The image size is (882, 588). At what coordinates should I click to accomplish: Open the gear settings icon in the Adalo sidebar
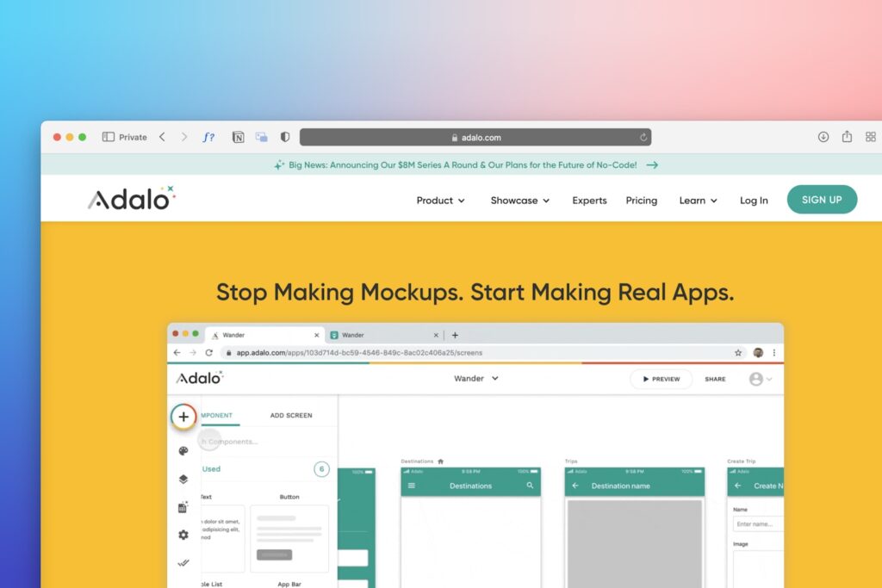(x=183, y=535)
